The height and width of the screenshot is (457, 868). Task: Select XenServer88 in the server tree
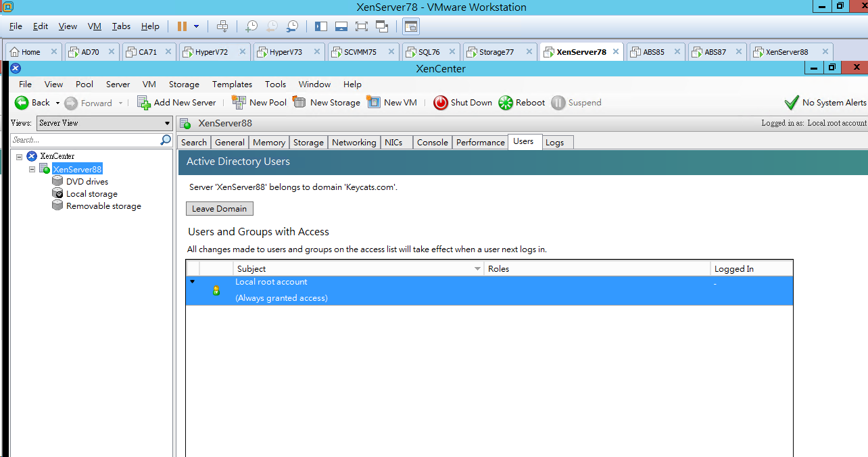pos(78,169)
